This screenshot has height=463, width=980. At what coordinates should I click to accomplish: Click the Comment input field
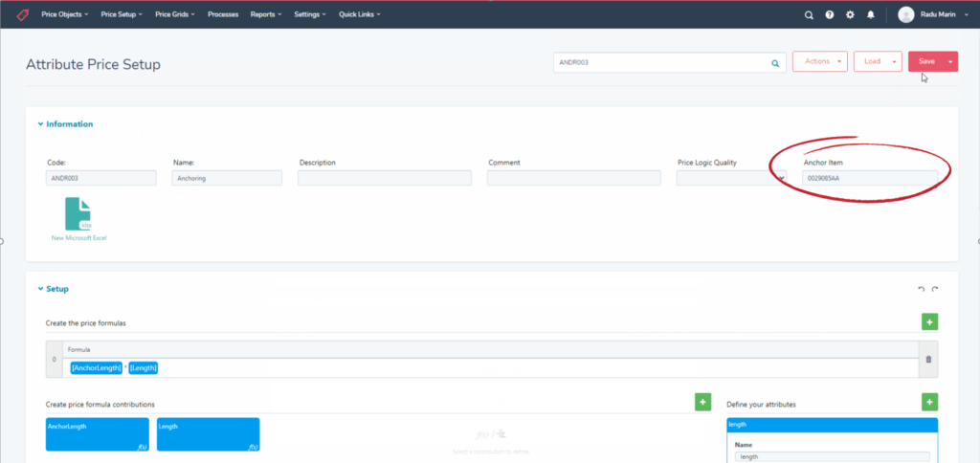(574, 178)
